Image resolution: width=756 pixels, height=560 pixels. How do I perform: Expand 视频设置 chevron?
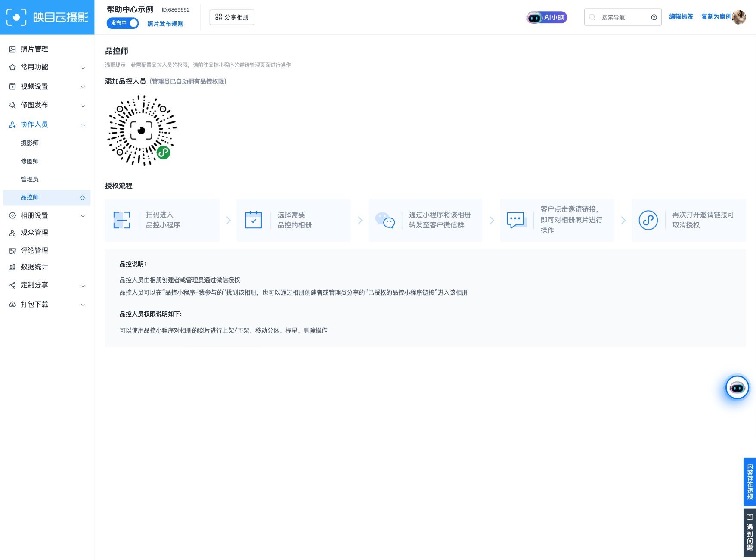[83, 87]
